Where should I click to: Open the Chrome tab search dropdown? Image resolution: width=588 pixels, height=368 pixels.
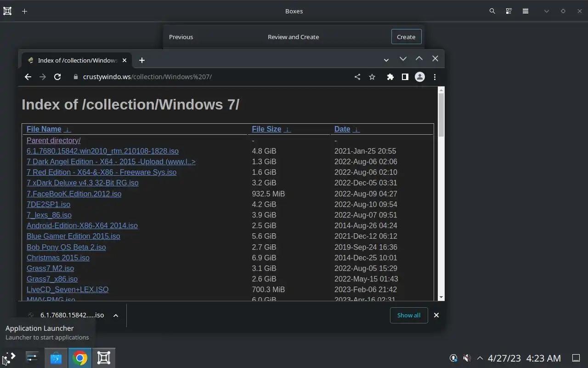(386, 60)
